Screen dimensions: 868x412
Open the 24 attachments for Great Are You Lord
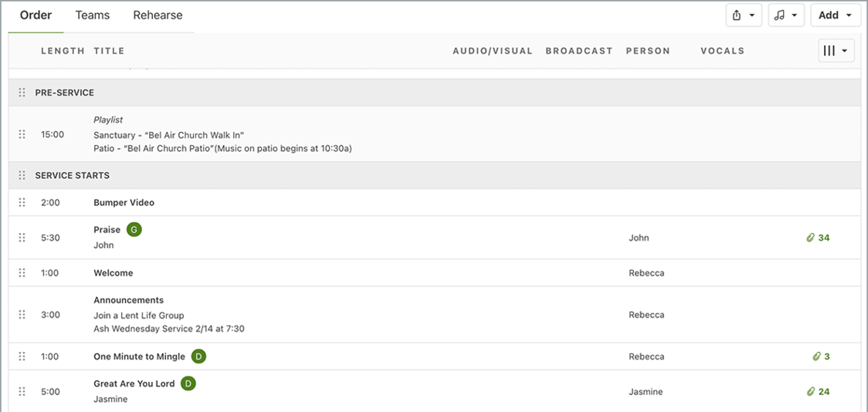point(818,392)
